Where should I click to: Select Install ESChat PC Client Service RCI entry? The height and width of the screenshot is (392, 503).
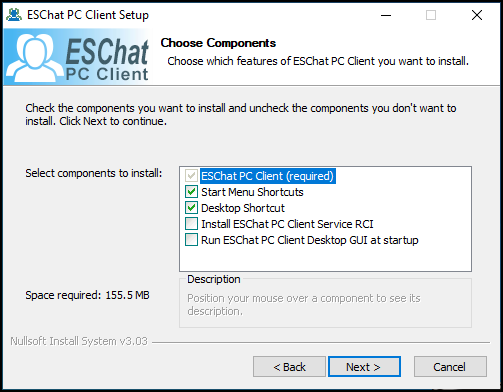pos(287,224)
